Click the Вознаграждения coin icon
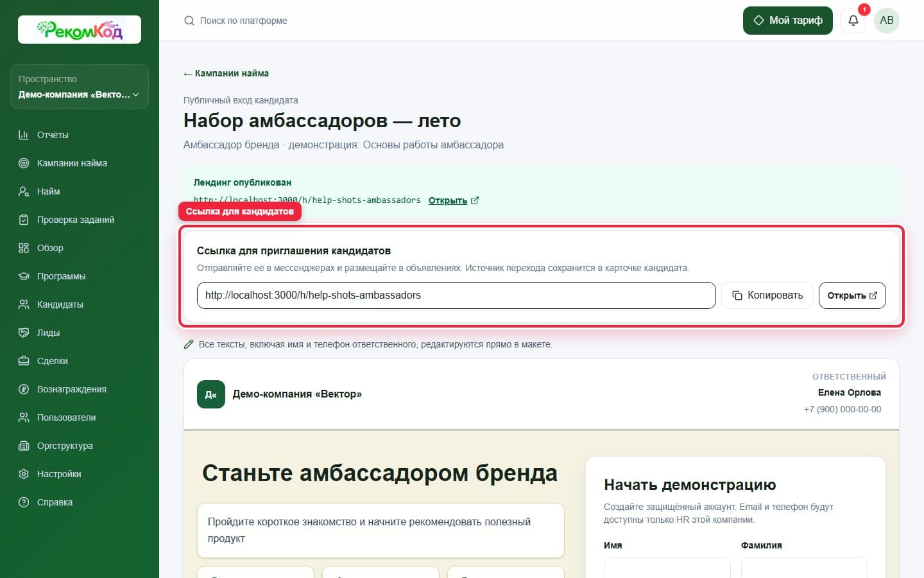 (x=24, y=389)
